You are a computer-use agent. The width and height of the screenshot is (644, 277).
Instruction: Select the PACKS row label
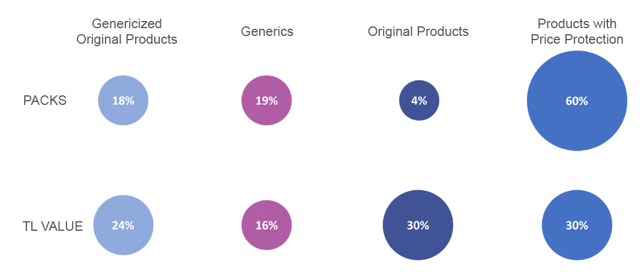pos(45,101)
